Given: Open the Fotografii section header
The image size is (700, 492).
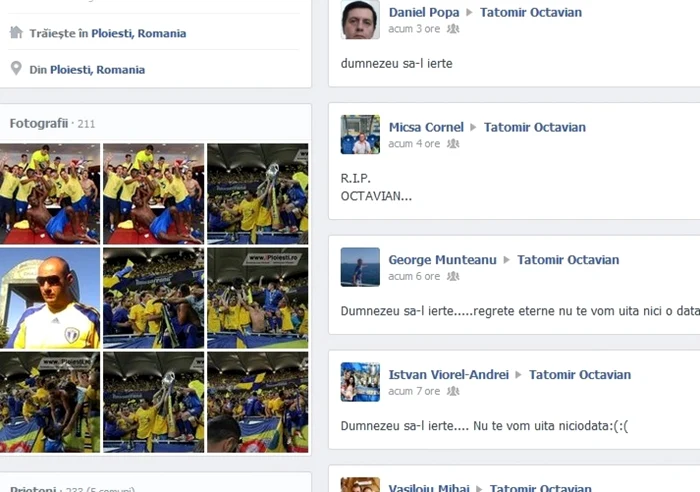Looking at the screenshot, I should pyautogui.click(x=39, y=124).
